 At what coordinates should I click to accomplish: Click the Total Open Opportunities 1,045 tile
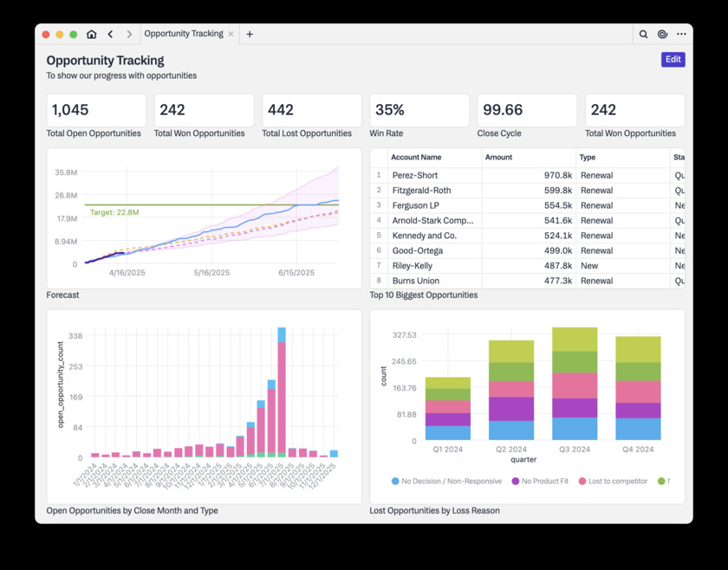[96, 111]
